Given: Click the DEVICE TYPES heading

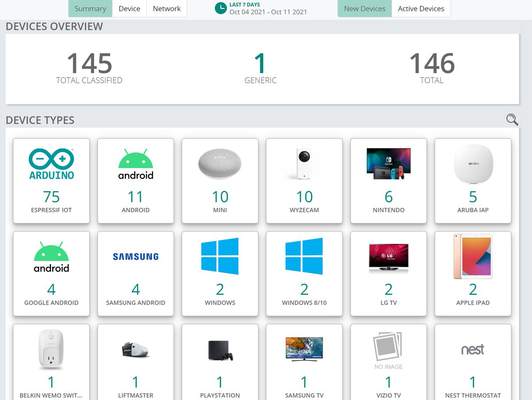Looking at the screenshot, I should click(x=40, y=120).
